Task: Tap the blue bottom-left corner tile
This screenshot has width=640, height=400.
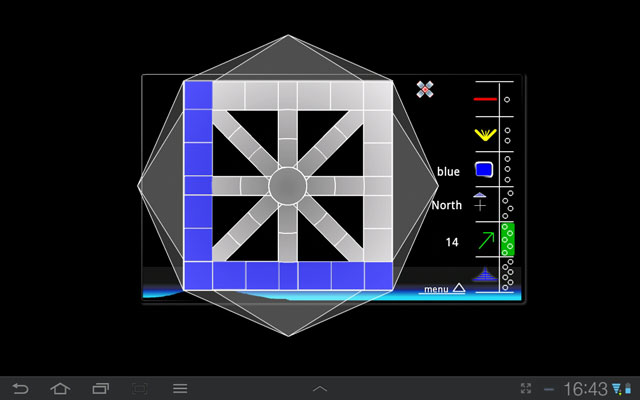Action: [198, 276]
